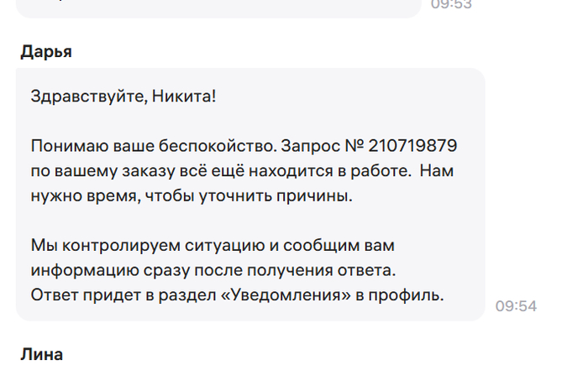The width and height of the screenshot is (588, 370).
Task: Click the line 'информацию сразу после получения ответа'
Action: pos(213,271)
